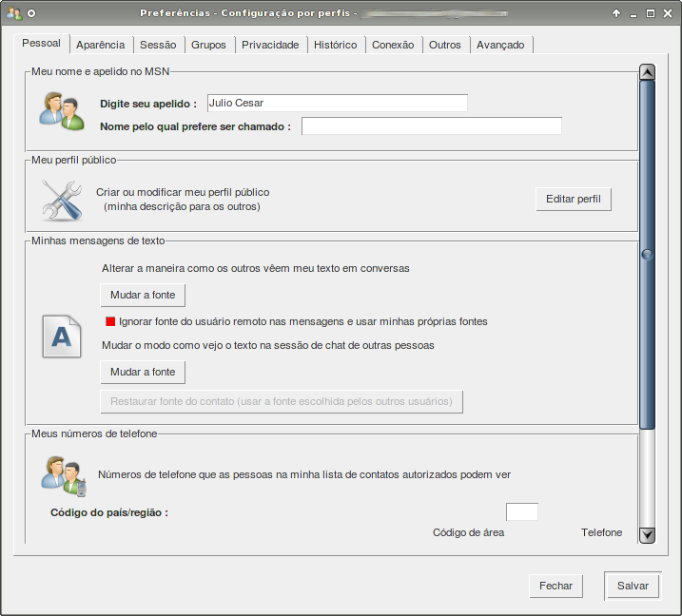Click the 'Mudar o modo como vejo o texto' text
This screenshot has width=682, height=616.
(x=268, y=345)
